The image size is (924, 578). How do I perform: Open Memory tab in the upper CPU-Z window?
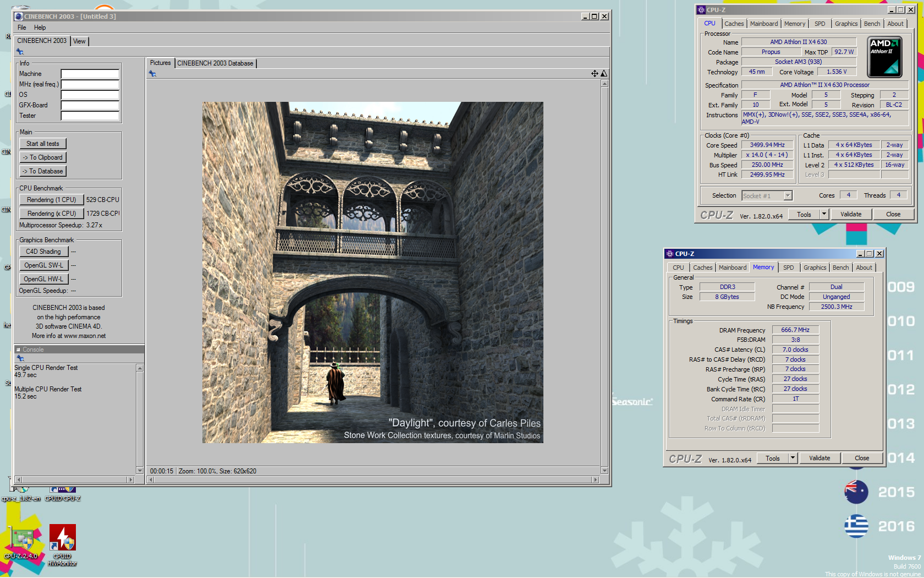click(x=795, y=24)
